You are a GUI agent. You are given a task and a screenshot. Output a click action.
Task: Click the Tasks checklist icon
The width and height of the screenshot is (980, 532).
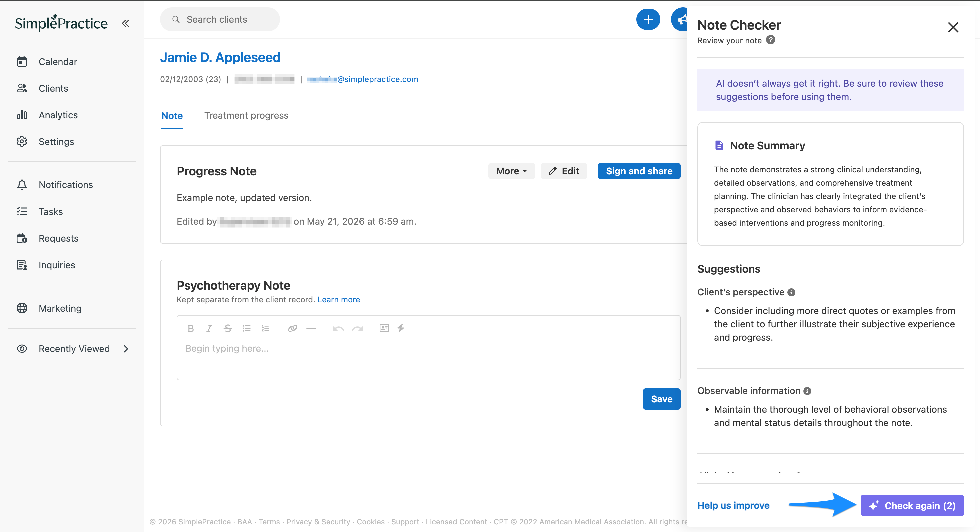(x=22, y=211)
